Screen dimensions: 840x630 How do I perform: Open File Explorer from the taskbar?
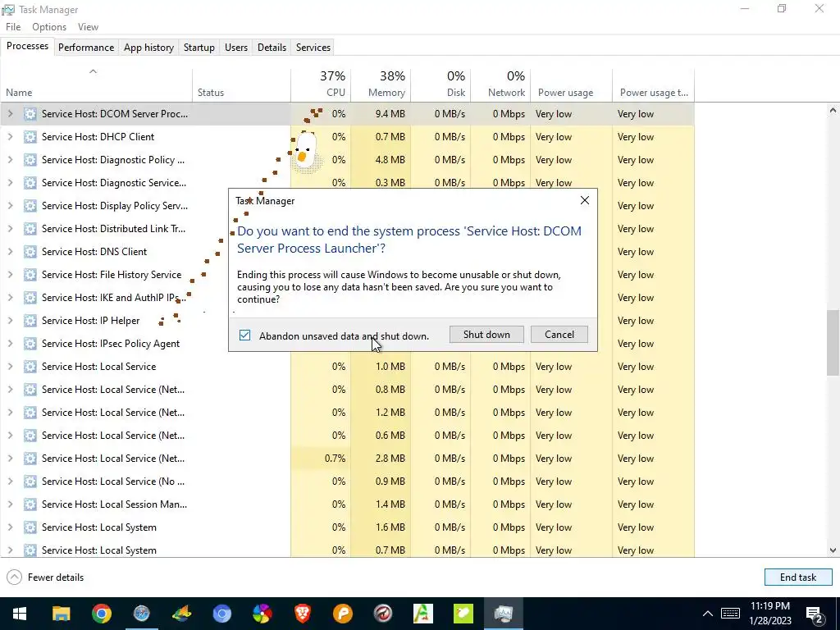tap(61, 614)
